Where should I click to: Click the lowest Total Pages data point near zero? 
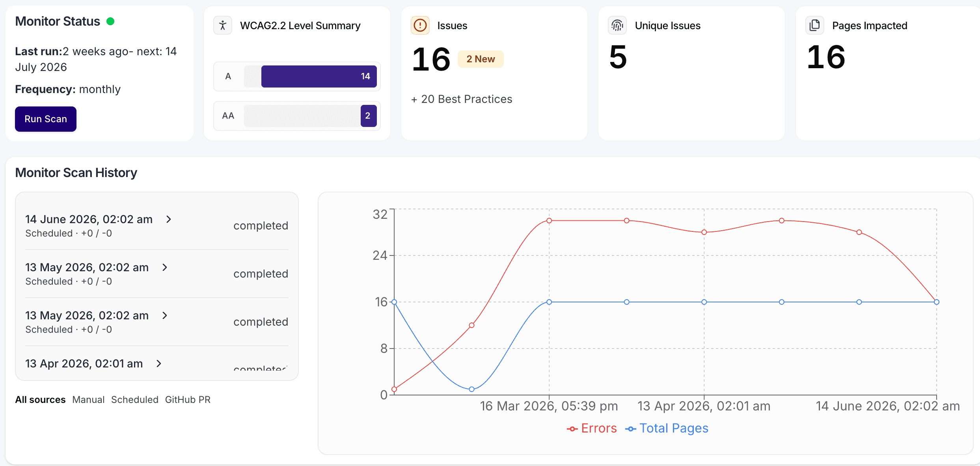click(471, 389)
